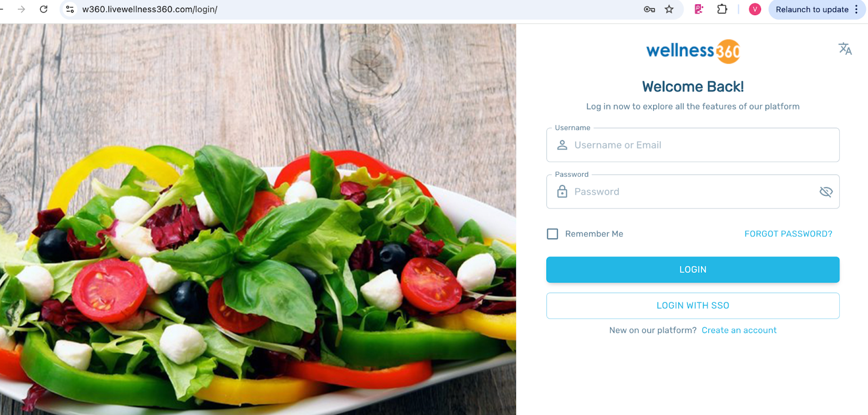
Task: Bookmark this page with the star icon
Action: coord(669,9)
